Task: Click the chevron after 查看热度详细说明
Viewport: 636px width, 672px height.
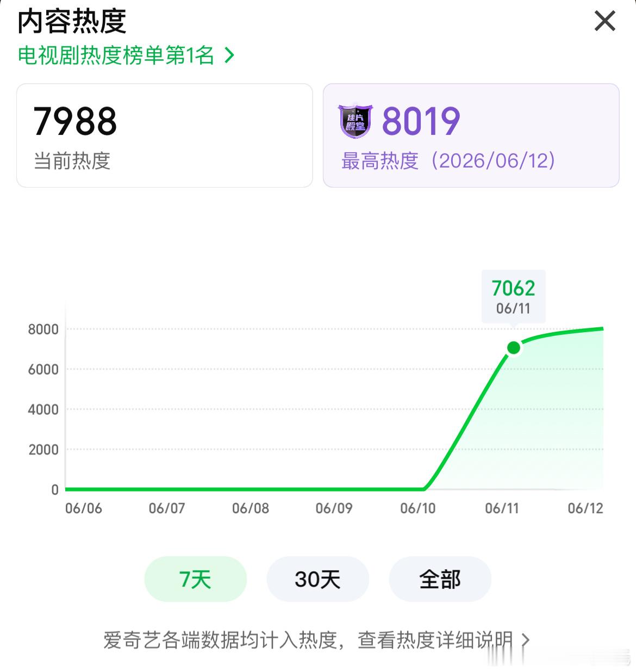Action: [x=525, y=640]
